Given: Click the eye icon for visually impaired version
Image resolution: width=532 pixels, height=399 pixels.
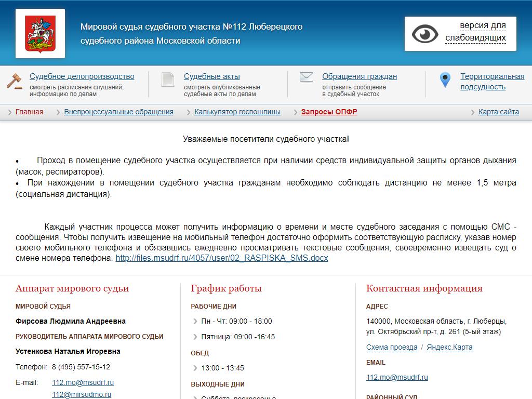Looking at the screenshot, I should (425, 34).
